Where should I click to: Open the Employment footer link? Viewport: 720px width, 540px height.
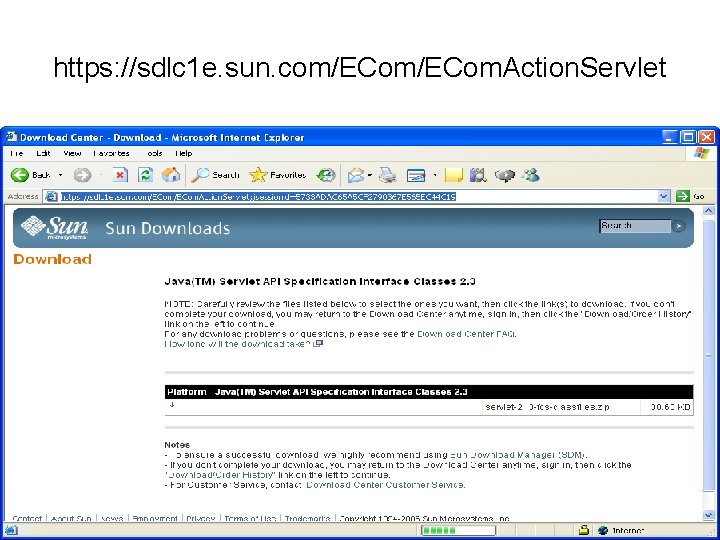(155, 518)
